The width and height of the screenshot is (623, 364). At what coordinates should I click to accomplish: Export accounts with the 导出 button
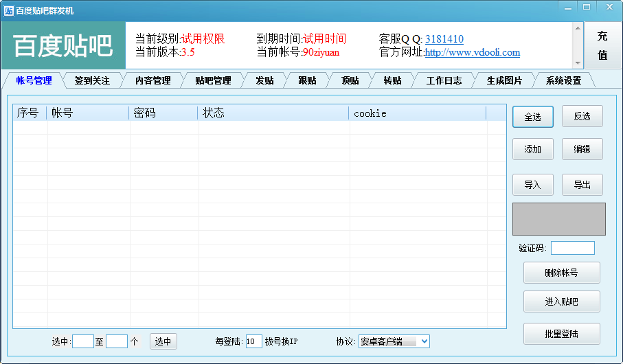pyautogui.click(x=582, y=185)
